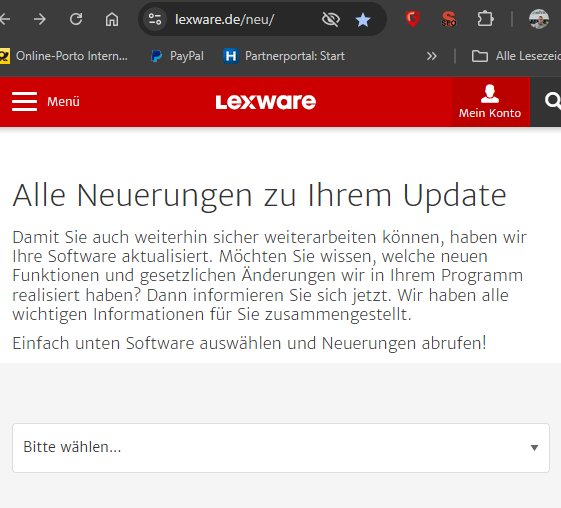Reload the current page
This screenshot has width=561, height=508.
[76, 19]
